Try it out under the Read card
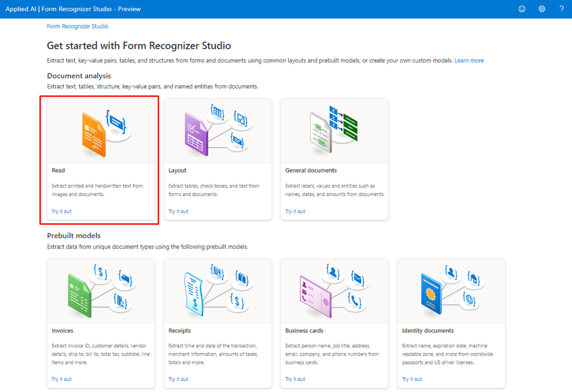 coord(61,211)
